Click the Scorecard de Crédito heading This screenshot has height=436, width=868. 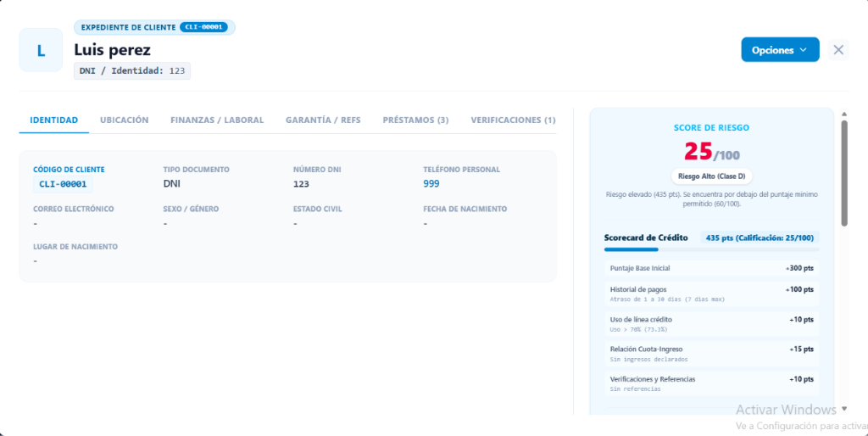(x=646, y=238)
